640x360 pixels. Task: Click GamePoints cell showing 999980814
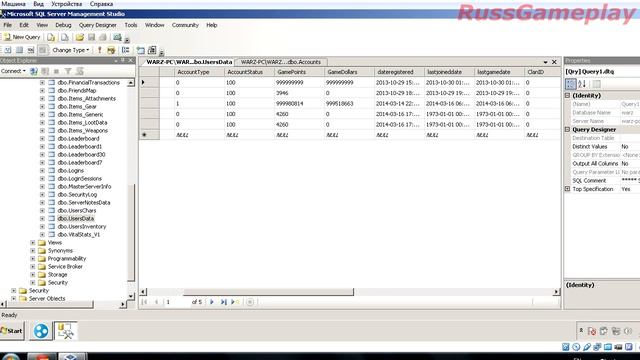[299, 104]
